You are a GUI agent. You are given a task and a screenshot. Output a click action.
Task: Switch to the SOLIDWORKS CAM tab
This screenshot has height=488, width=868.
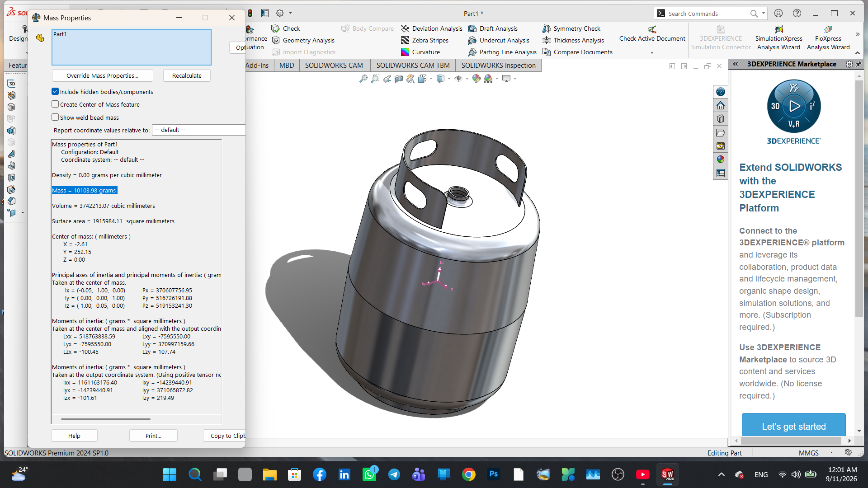click(x=334, y=66)
